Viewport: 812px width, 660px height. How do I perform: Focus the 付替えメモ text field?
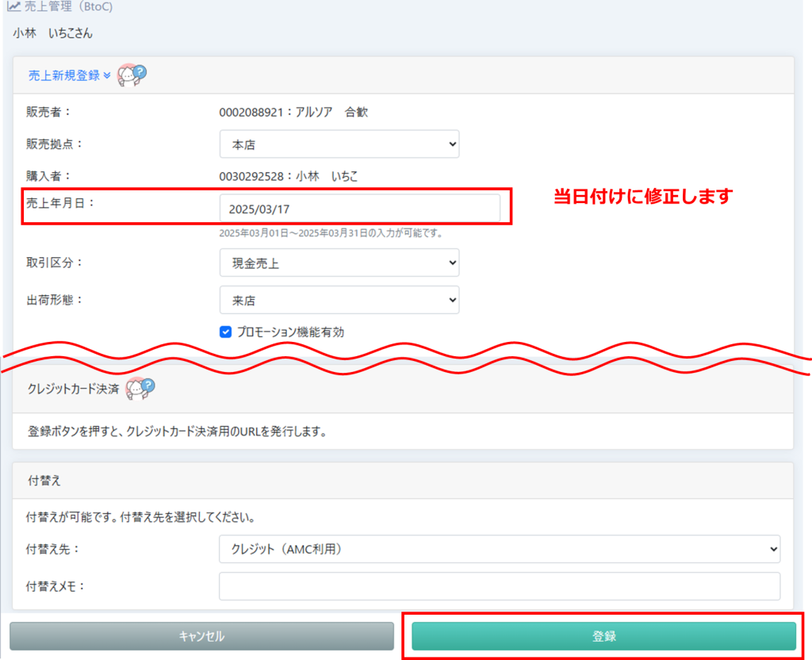[x=499, y=586]
